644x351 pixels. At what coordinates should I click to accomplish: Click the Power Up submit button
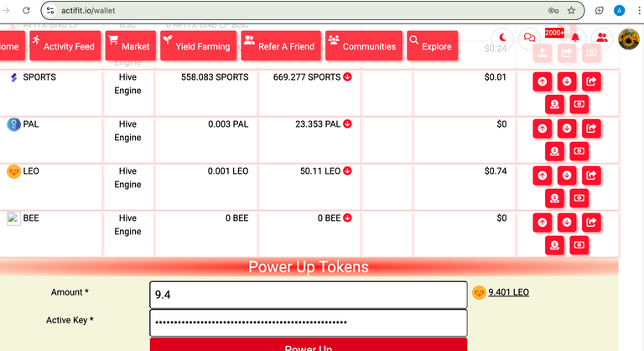pos(309,345)
